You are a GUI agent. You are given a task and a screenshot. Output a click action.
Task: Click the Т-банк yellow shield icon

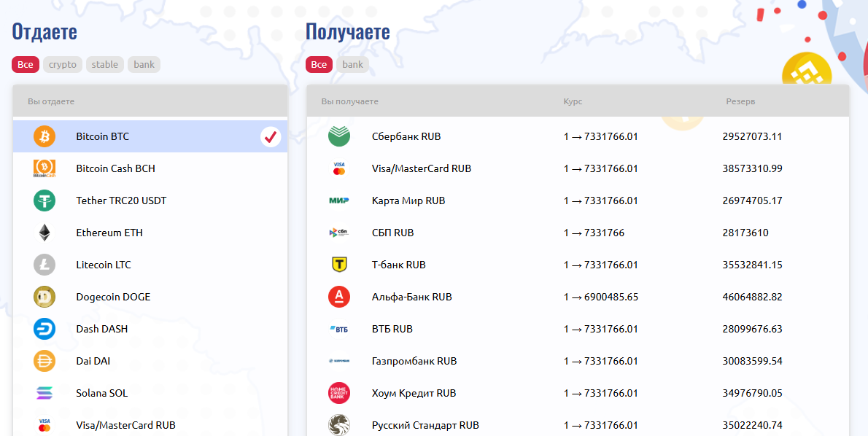coord(338,265)
